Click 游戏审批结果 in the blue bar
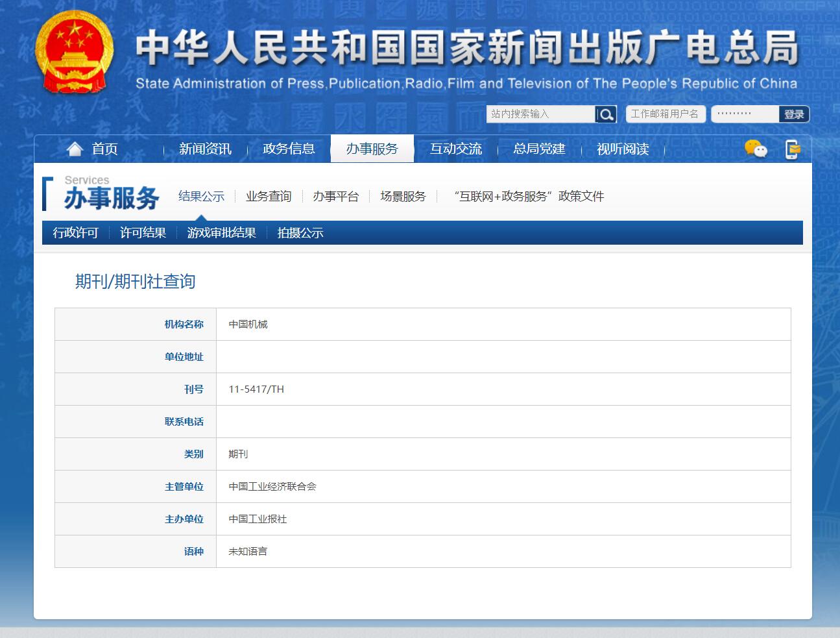Screen dimensions: 840x638 (222, 232)
